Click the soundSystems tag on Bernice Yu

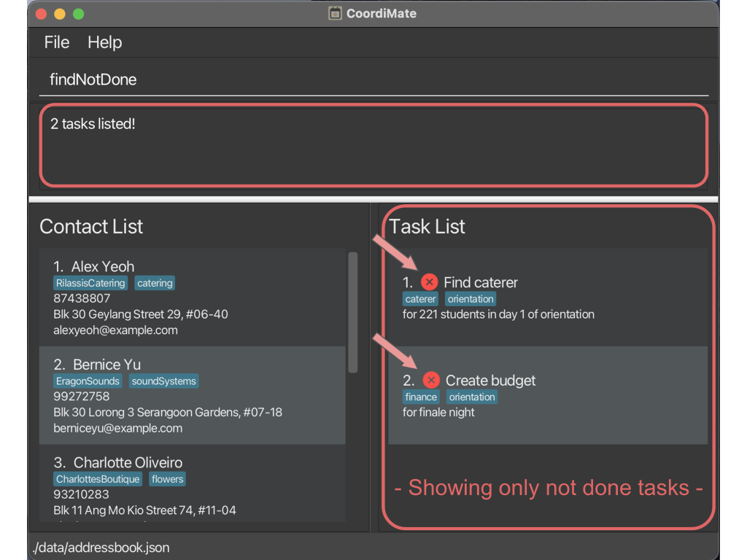coord(163,381)
